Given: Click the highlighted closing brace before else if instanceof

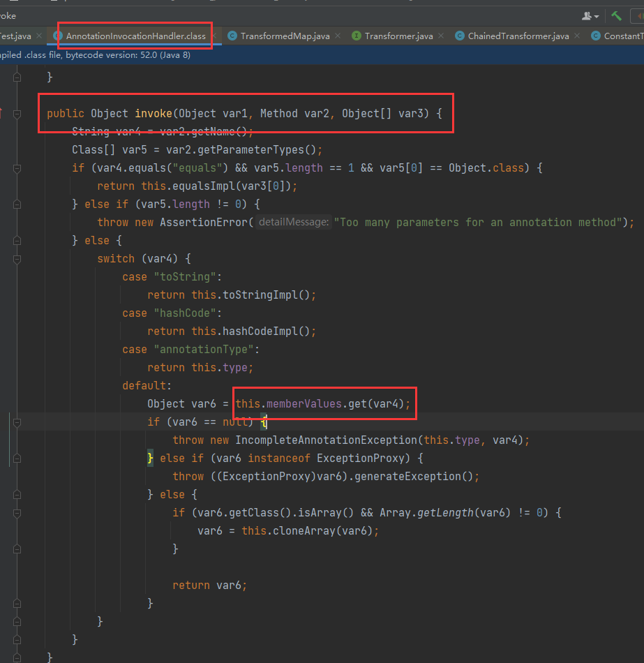Looking at the screenshot, I should pyautogui.click(x=150, y=459).
